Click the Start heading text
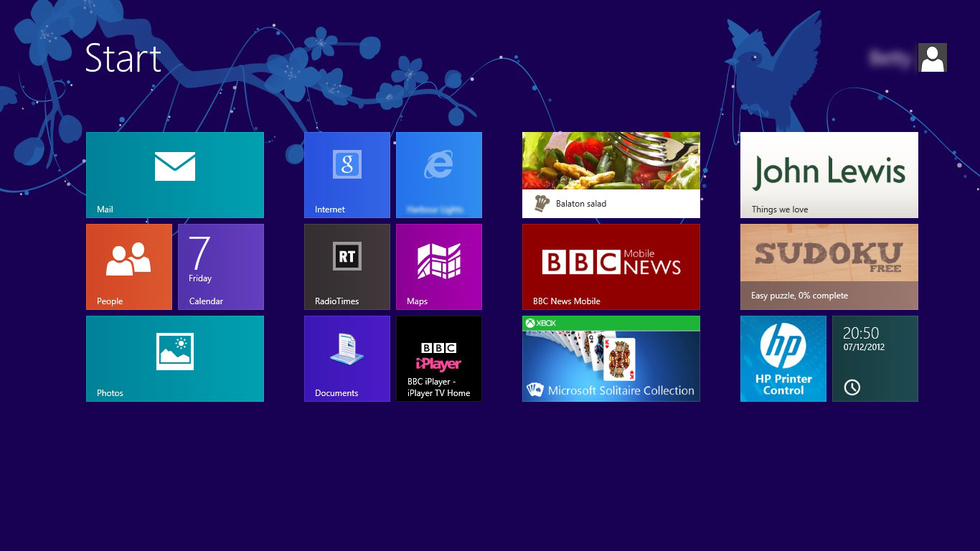The image size is (980, 551). [123, 58]
